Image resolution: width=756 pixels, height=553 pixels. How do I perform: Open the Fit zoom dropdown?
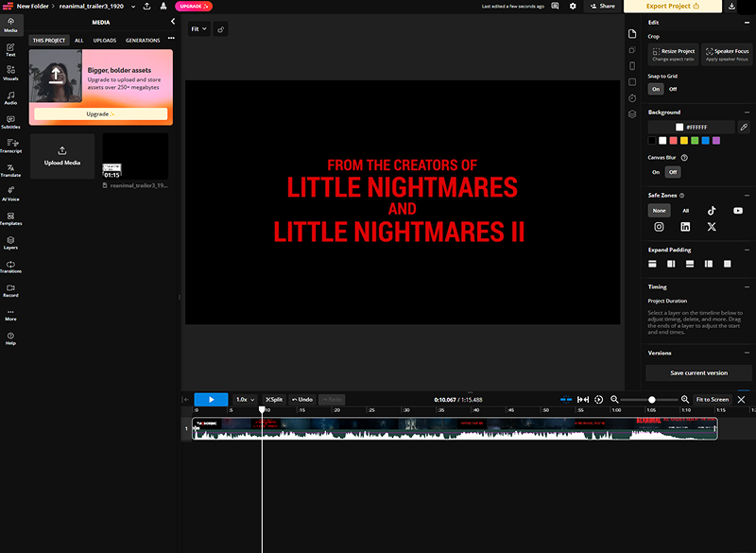point(199,29)
